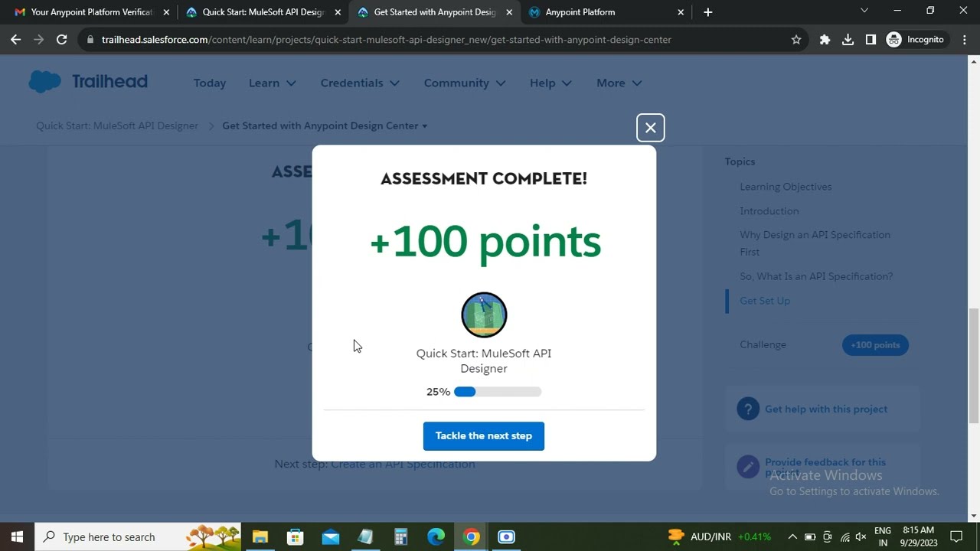Click the 25% progress bar

point(498,392)
